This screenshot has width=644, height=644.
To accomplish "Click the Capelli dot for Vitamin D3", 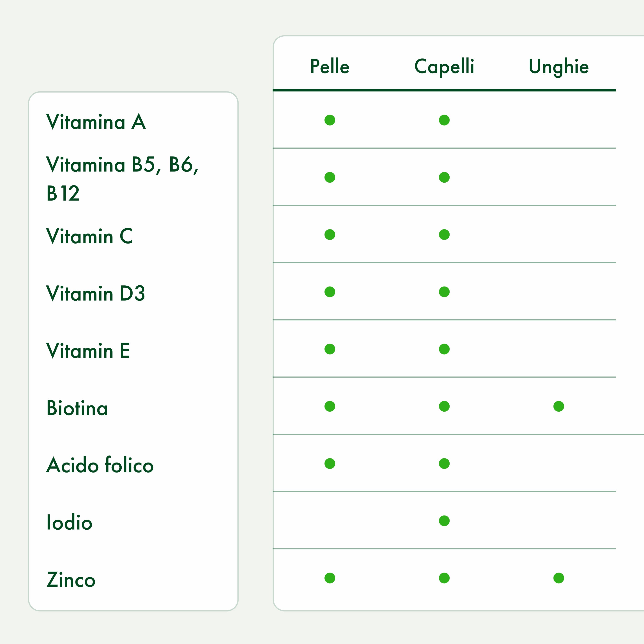I will tap(444, 292).
